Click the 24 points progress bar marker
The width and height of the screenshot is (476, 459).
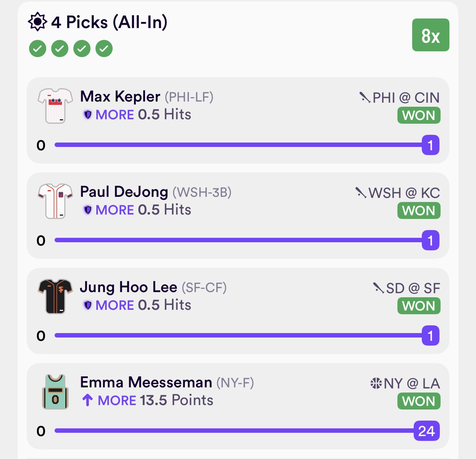coord(427,431)
